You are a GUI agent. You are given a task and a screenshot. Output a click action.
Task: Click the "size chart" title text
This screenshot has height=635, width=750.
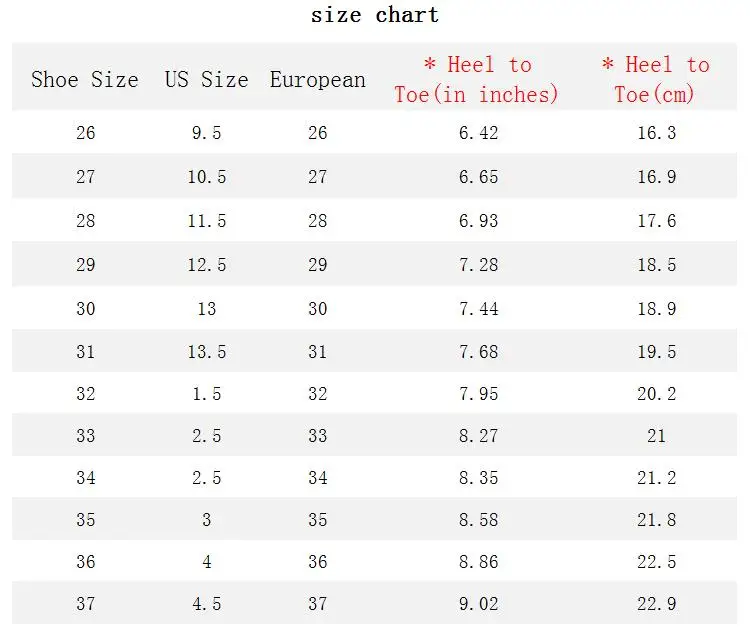click(x=375, y=15)
